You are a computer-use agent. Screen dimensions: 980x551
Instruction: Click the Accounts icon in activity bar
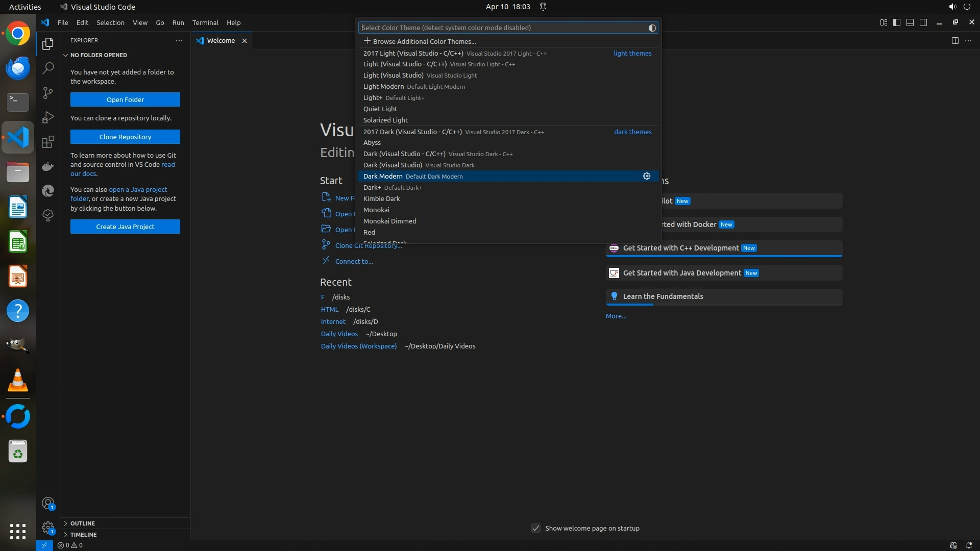pos(47,504)
